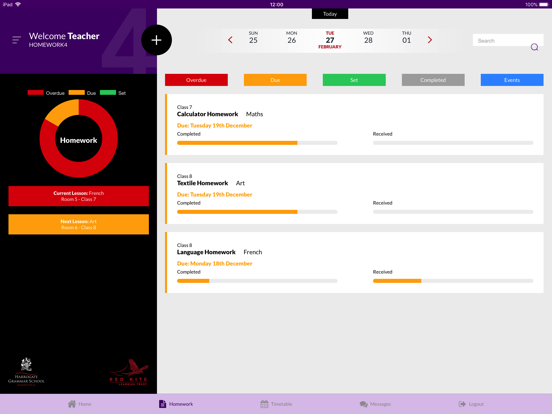
Task: Click the Logout label
Action: (476, 404)
